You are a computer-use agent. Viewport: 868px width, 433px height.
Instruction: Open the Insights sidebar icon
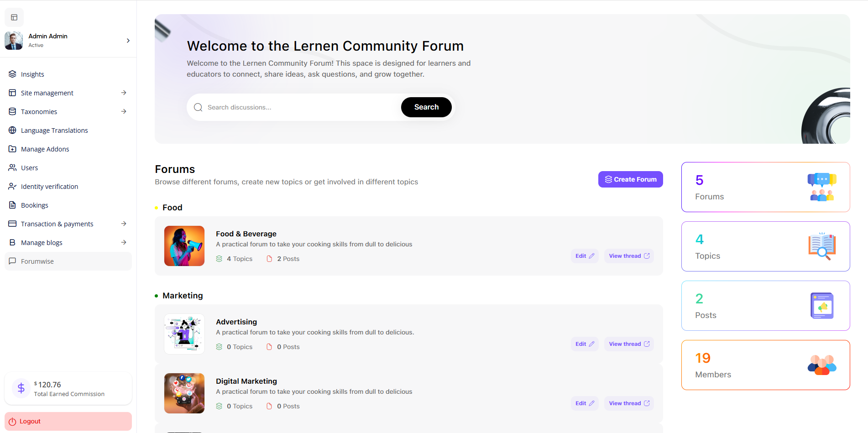(12, 74)
